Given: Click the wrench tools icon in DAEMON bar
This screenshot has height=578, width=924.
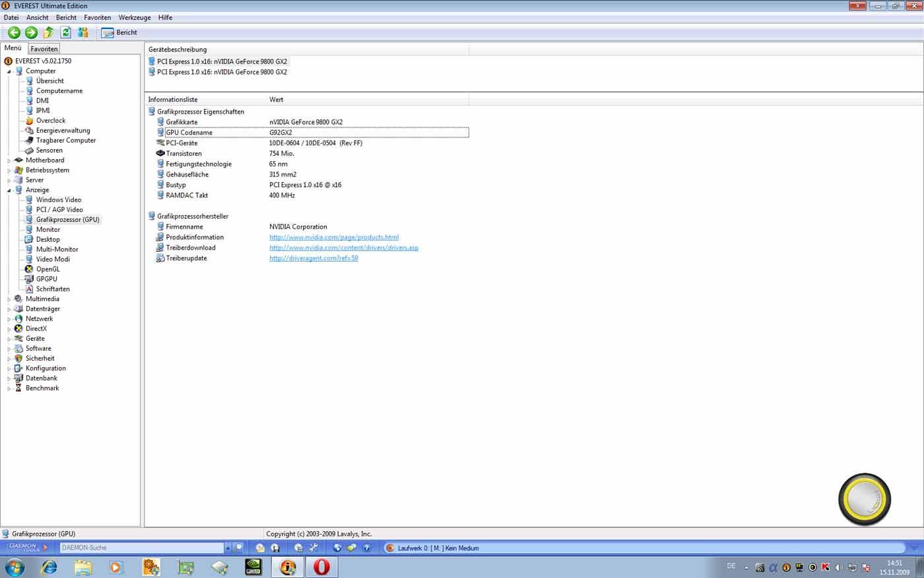Looking at the screenshot, I should click(313, 548).
